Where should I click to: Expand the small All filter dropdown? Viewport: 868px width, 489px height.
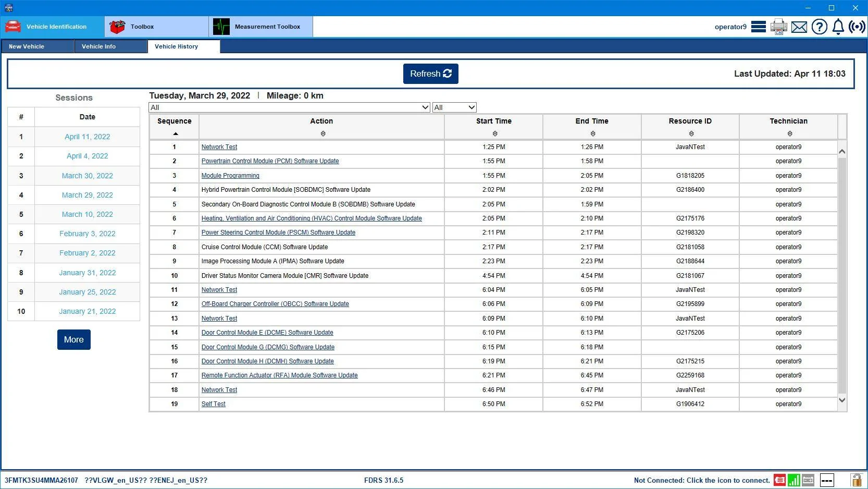point(454,107)
